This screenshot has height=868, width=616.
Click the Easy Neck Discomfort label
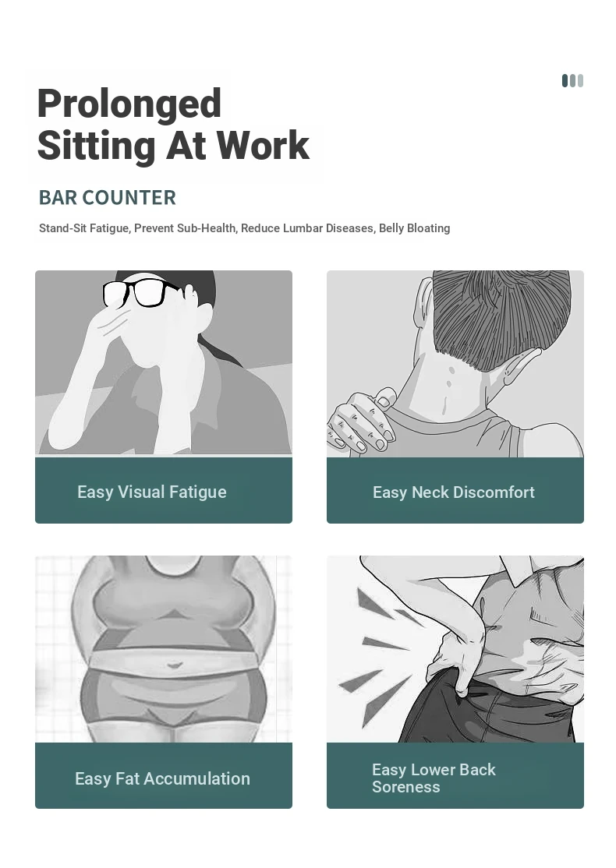click(454, 492)
